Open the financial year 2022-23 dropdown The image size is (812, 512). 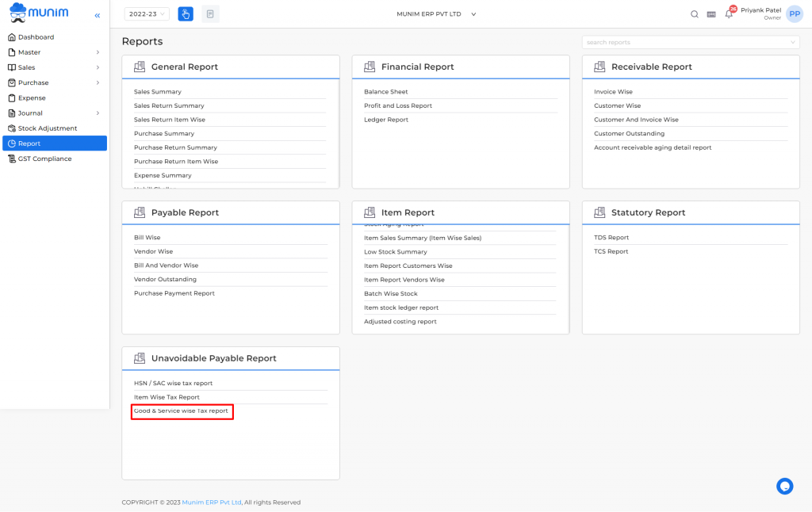[147, 14]
